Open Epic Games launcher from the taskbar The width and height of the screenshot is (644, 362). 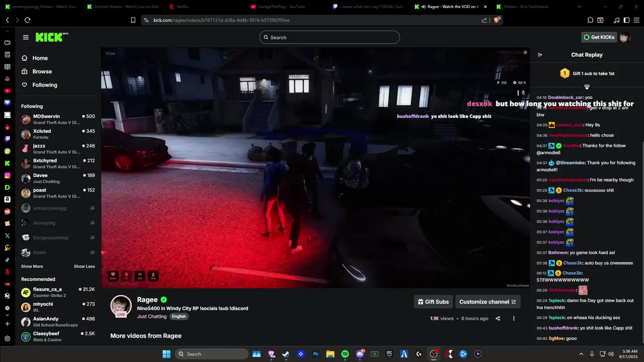pyautogui.click(x=389, y=354)
